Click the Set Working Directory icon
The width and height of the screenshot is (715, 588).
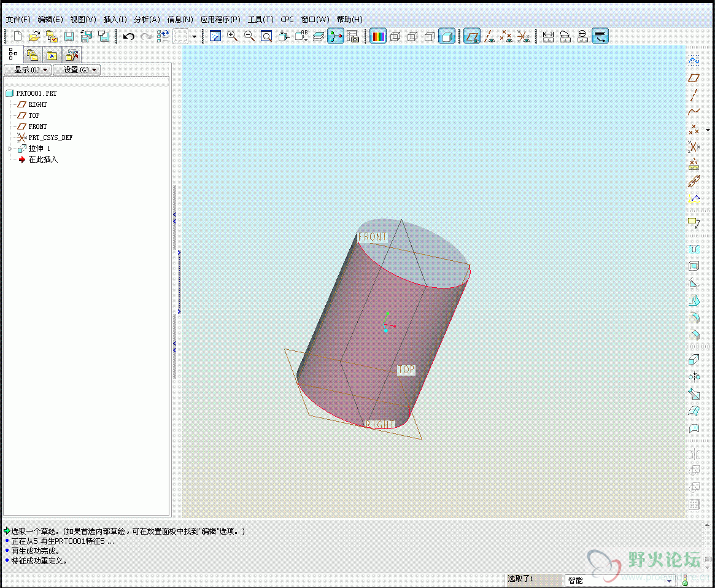(x=52, y=36)
